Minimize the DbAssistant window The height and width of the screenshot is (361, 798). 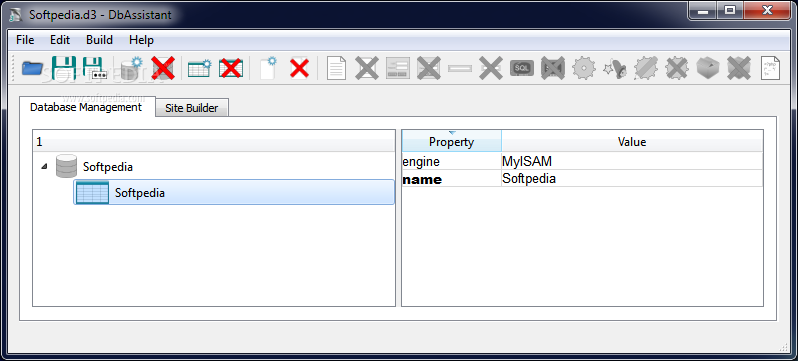(703, 10)
